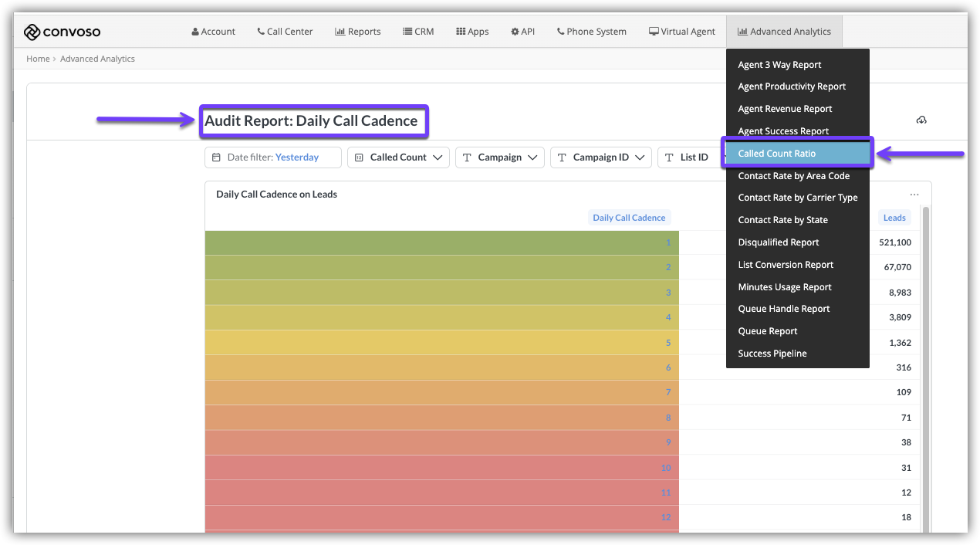The image size is (980, 545).
Task: Click the calendar icon in Date filter
Action: pos(216,157)
